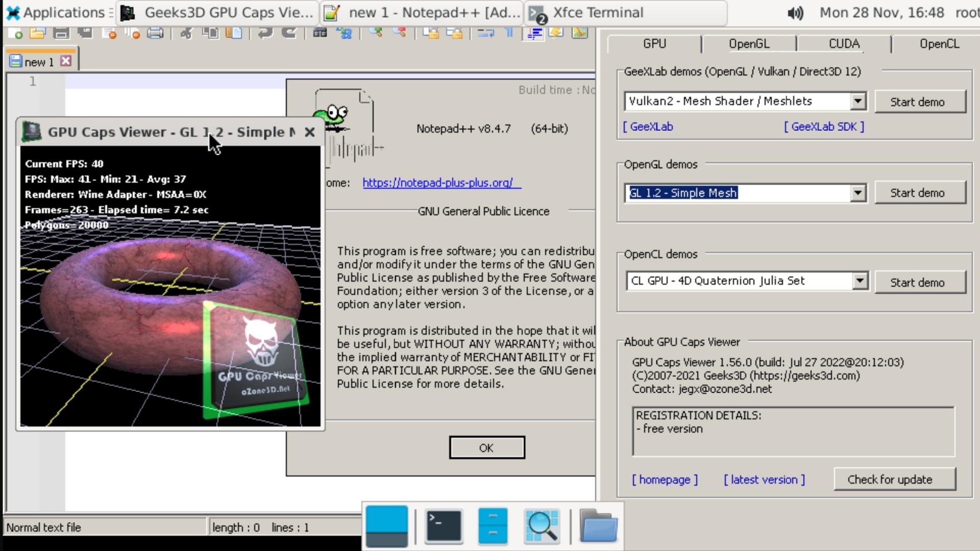Click the Save All toolbar icon
The height and width of the screenshot is (551, 980).
[85, 33]
